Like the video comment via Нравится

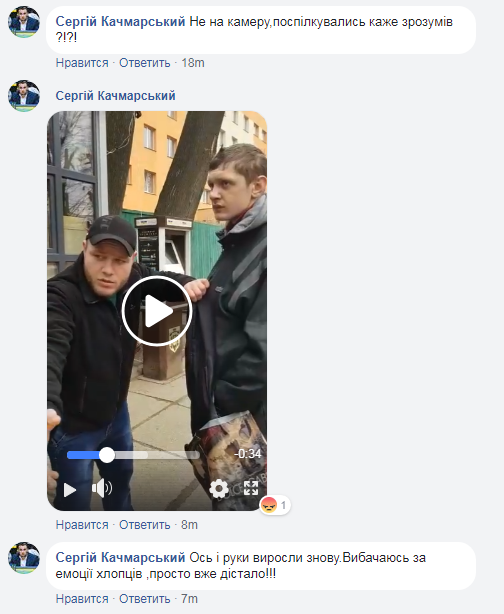pyautogui.click(x=82, y=525)
